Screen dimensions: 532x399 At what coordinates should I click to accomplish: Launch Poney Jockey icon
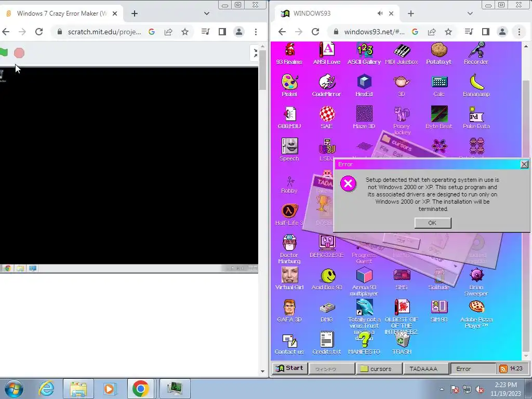coord(402,121)
